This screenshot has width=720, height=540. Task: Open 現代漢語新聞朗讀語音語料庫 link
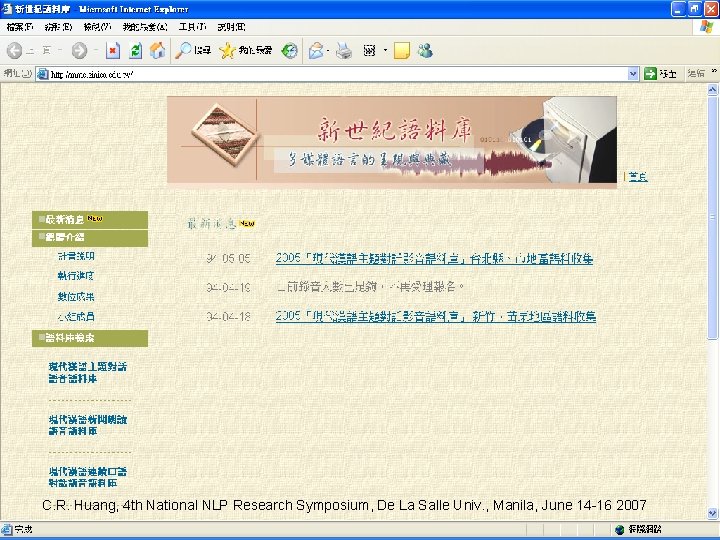click(88, 425)
